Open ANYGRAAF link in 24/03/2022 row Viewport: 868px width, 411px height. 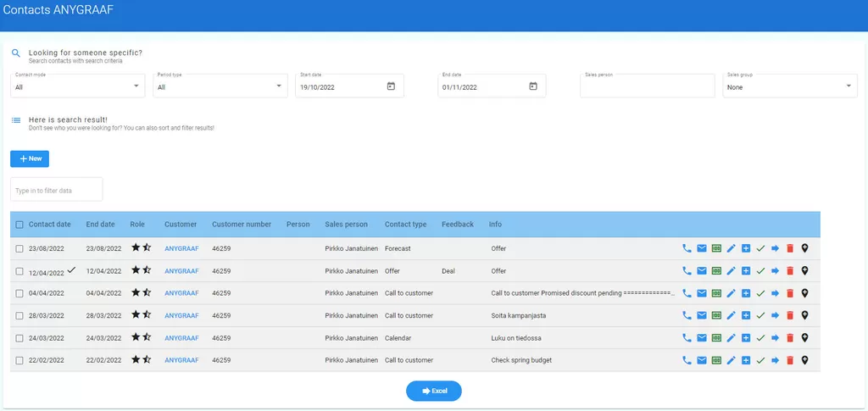click(x=181, y=338)
